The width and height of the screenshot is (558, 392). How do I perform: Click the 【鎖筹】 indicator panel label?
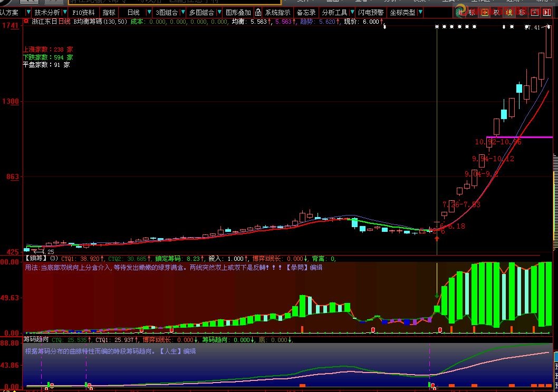click(x=35, y=258)
